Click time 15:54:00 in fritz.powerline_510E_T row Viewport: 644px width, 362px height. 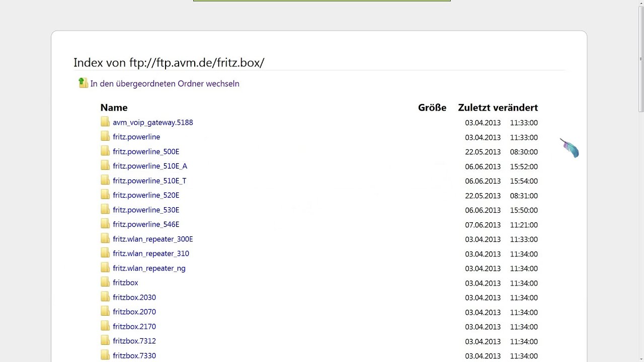pyautogui.click(x=524, y=181)
